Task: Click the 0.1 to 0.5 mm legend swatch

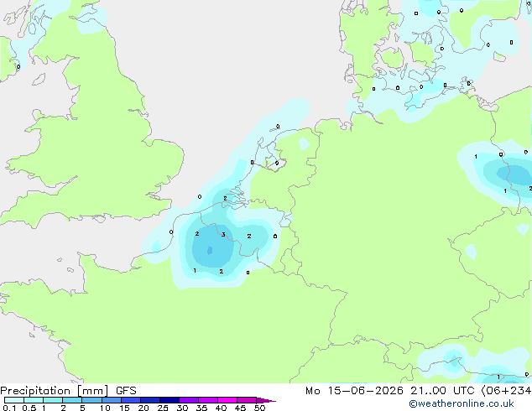Action: pos(14,400)
